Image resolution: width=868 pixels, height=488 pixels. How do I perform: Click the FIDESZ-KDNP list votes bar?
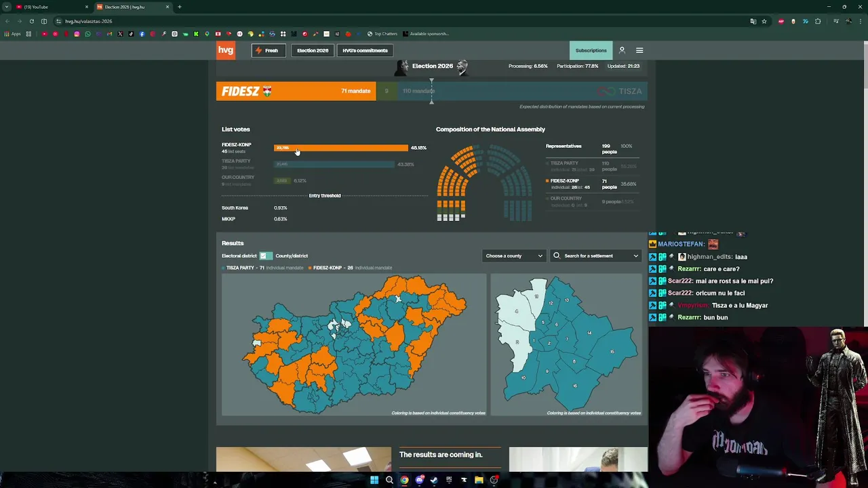point(341,148)
